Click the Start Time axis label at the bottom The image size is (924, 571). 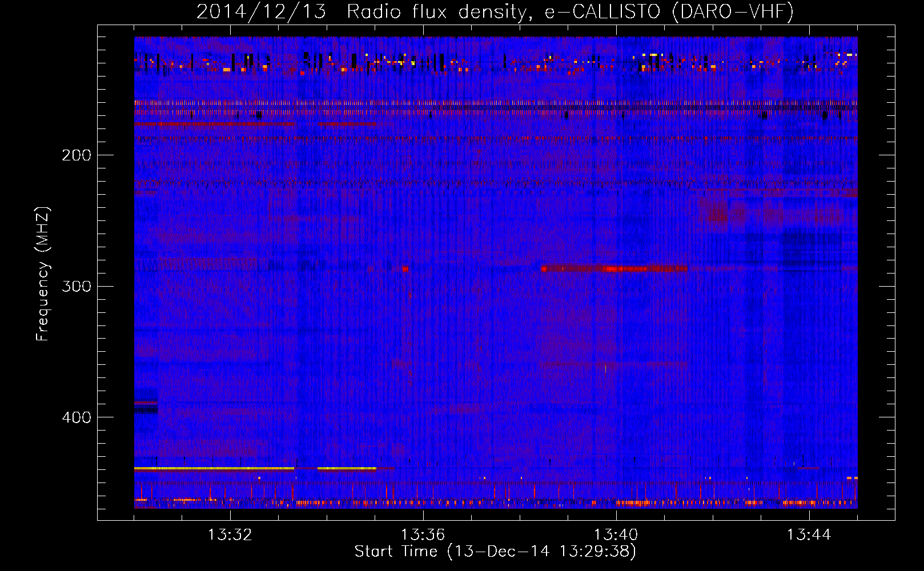point(495,552)
